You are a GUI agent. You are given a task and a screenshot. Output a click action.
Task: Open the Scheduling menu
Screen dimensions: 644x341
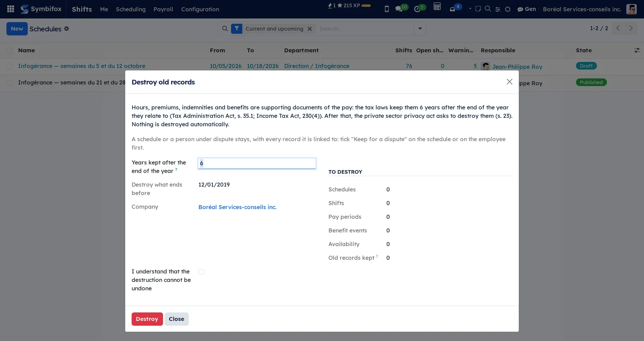pyautogui.click(x=130, y=9)
